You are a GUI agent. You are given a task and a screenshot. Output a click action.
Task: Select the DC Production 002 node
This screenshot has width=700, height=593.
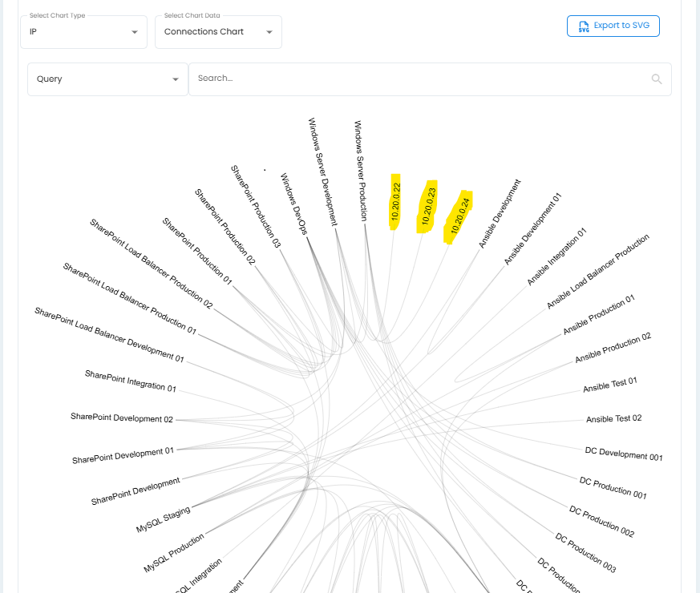coord(601,520)
